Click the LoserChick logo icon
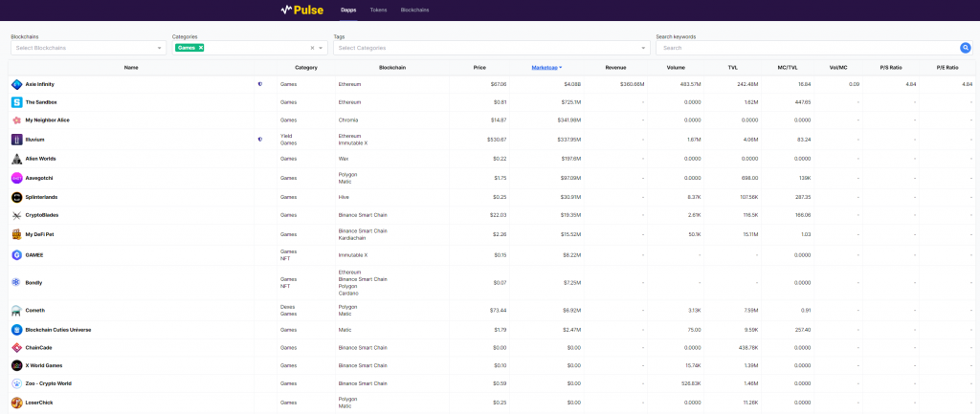This screenshot has height=414, width=980. pos(17,403)
